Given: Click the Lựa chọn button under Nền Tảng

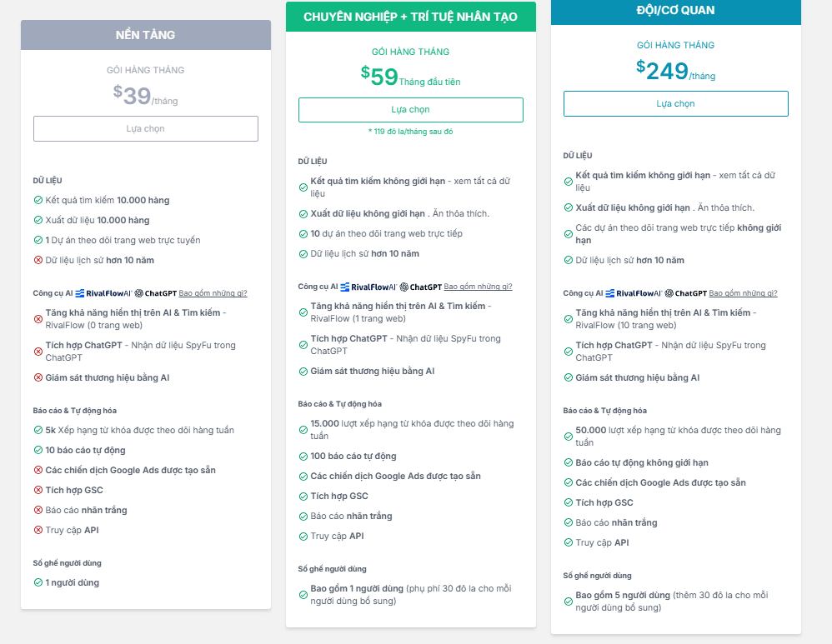Looking at the screenshot, I should (x=146, y=128).
